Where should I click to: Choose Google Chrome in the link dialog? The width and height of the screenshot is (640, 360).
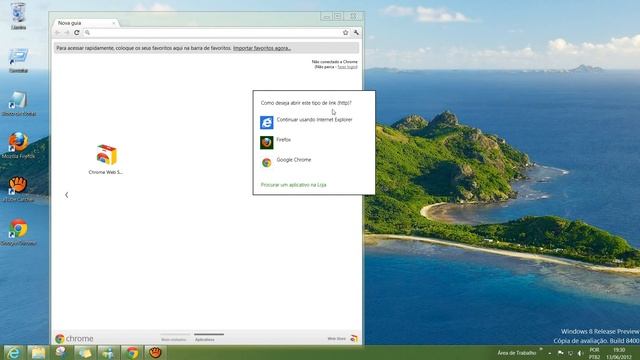[x=294, y=160]
